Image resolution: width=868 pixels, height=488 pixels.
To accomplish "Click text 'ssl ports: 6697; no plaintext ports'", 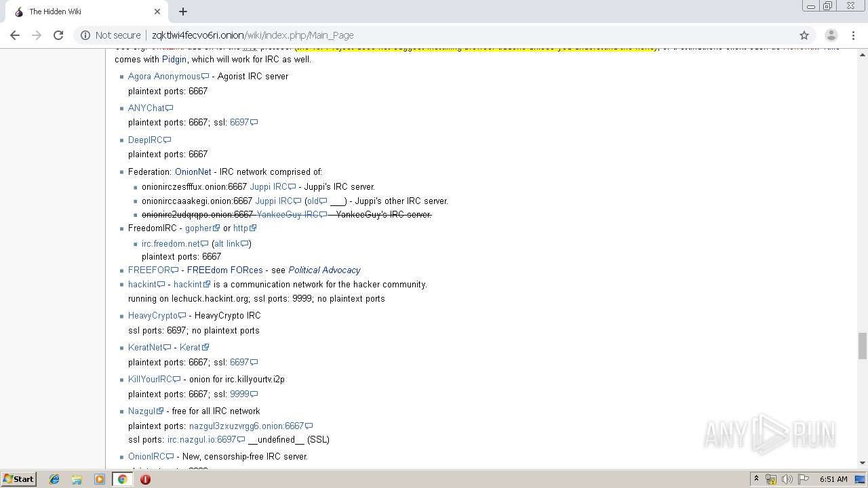I will point(194,331).
